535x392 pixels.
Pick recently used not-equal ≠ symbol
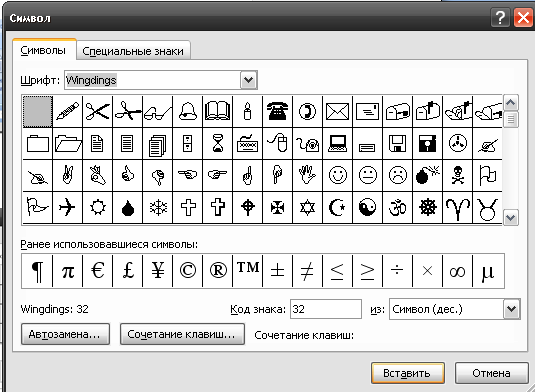point(308,271)
